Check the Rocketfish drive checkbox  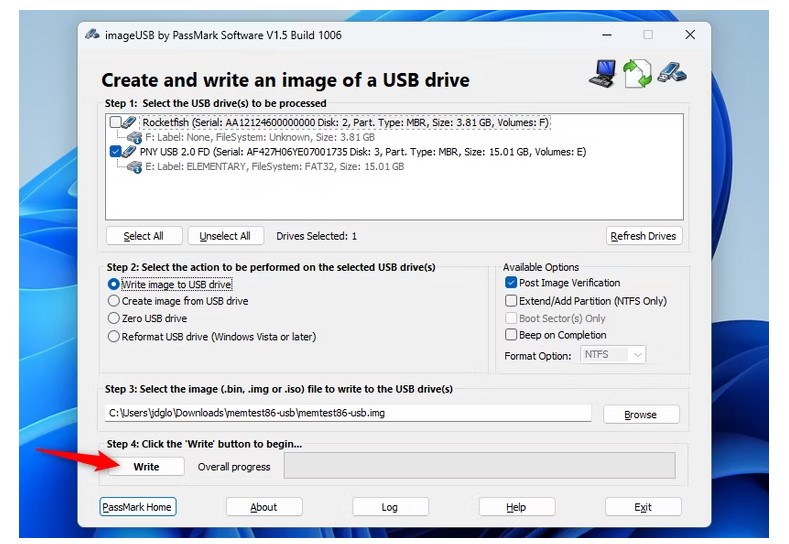(x=115, y=122)
